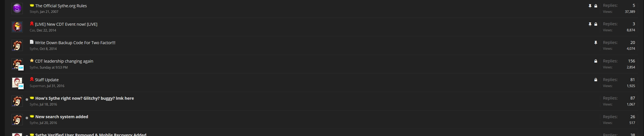Click the lock icon on CDT leadership changing again
644x136 pixels.
point(596,61)
